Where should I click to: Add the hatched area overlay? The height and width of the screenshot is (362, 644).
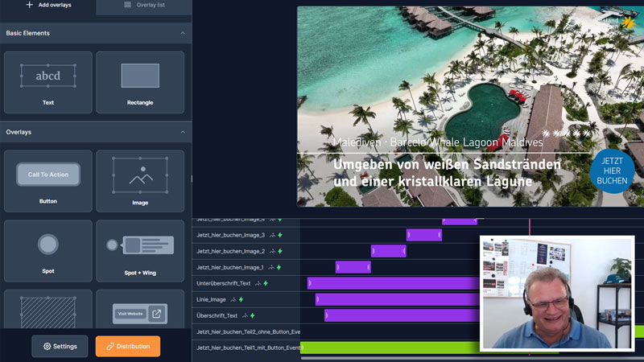[48, 313]
